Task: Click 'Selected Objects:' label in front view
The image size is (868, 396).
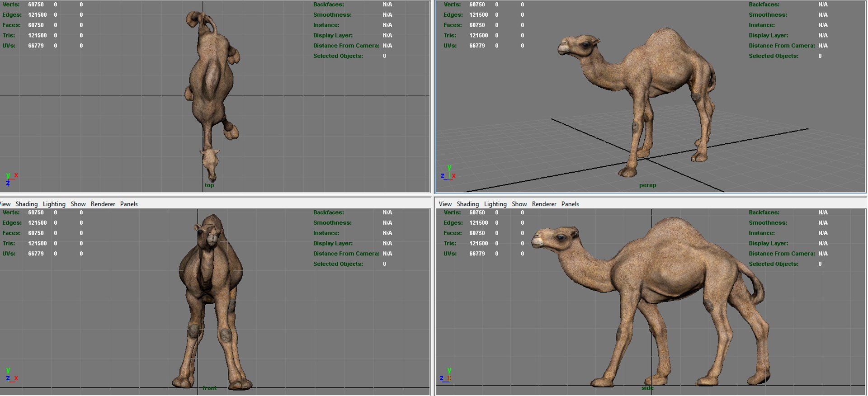Action: click(338, 264)
